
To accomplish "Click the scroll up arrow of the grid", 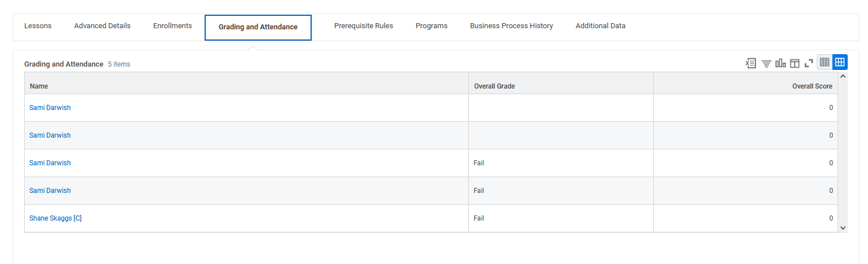I will pyautogui.click(x=843, y=76).
